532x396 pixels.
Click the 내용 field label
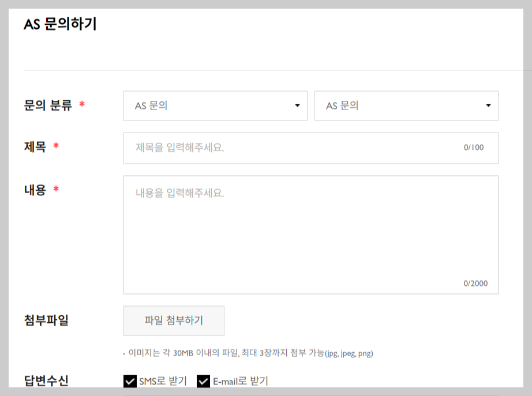(35, 190)
